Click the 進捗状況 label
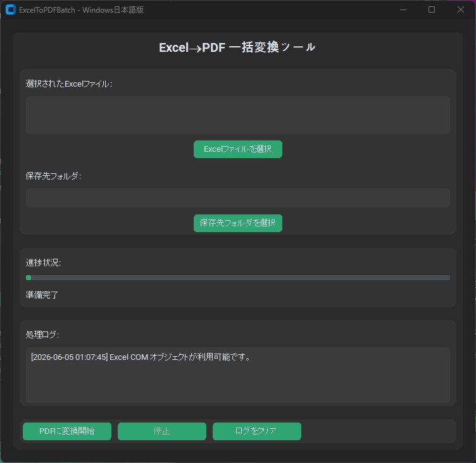476x463 pixels. coord(43,262)
